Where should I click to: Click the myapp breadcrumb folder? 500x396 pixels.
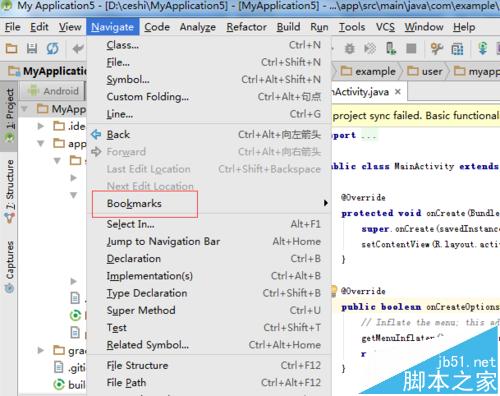[x=477, y=71]
